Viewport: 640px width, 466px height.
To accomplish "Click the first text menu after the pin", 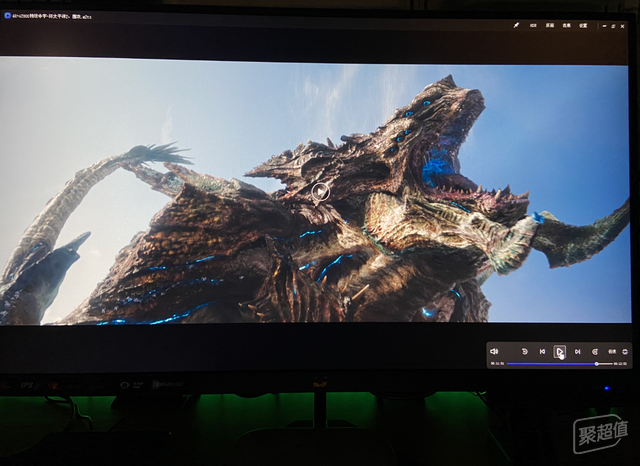I will pyautogui.click(x=533, y=25).
